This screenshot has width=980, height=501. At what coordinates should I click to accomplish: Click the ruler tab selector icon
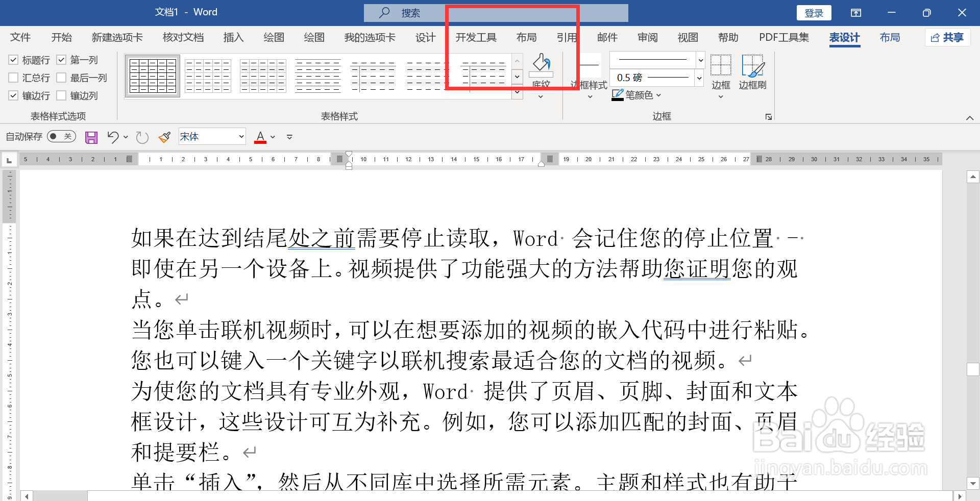click(x=9, y=161)
